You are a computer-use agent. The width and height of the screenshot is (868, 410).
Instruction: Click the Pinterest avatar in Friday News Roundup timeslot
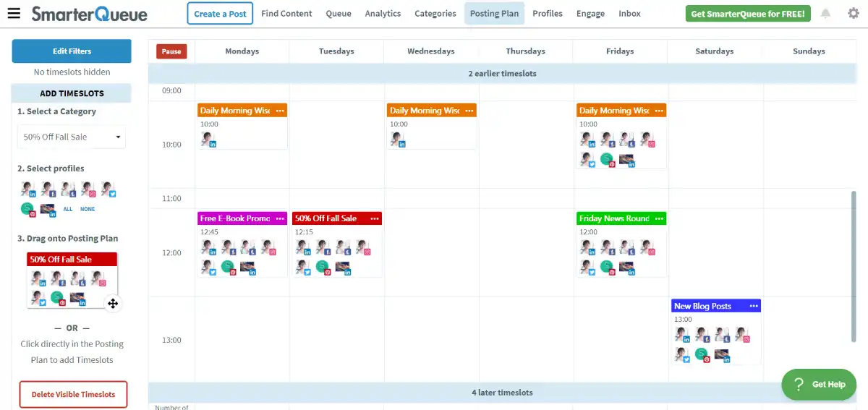point(607,267)
